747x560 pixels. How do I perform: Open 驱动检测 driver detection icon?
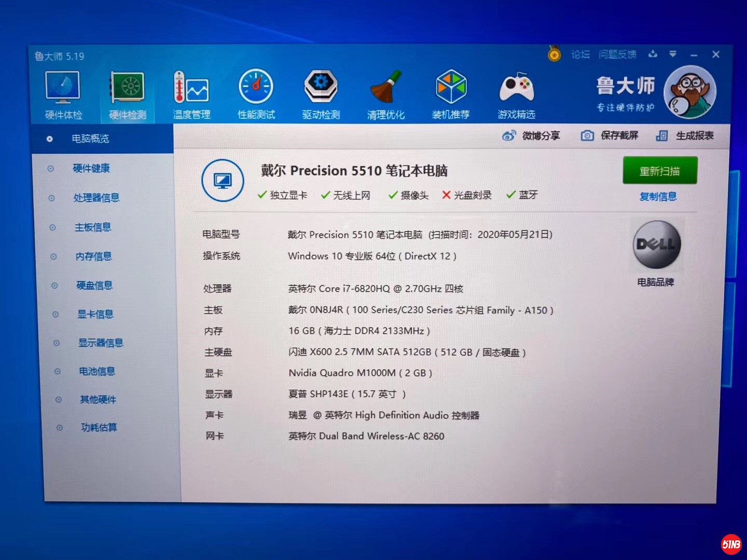[x=321, y=93]
